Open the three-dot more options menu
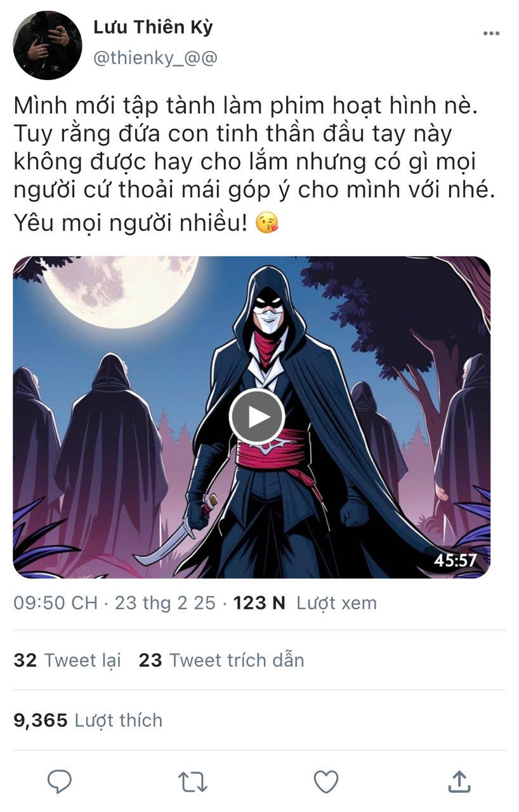519x812 pixels. (x=491, y=34)
